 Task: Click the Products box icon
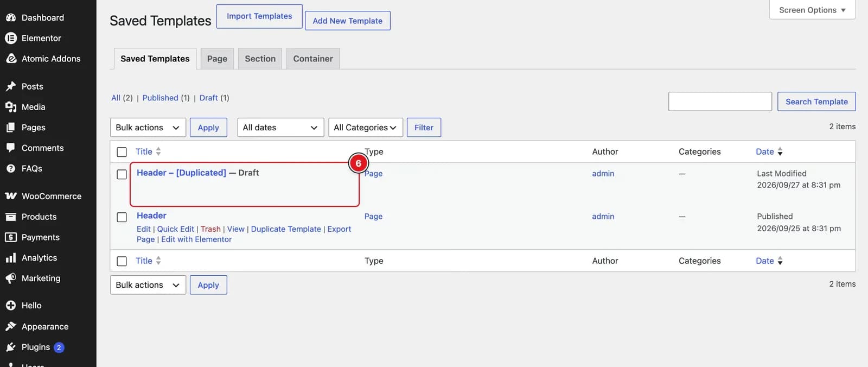[x=11, y=217]
